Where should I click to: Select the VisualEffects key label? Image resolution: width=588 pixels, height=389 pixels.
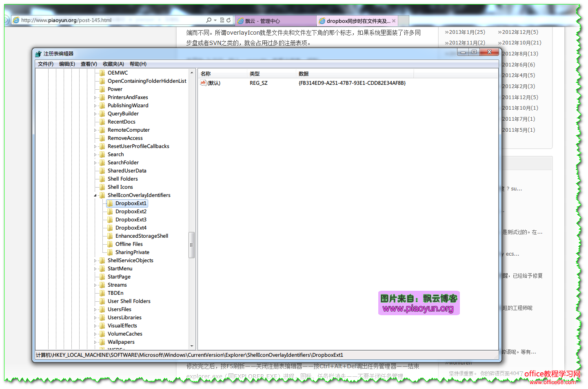122,326
